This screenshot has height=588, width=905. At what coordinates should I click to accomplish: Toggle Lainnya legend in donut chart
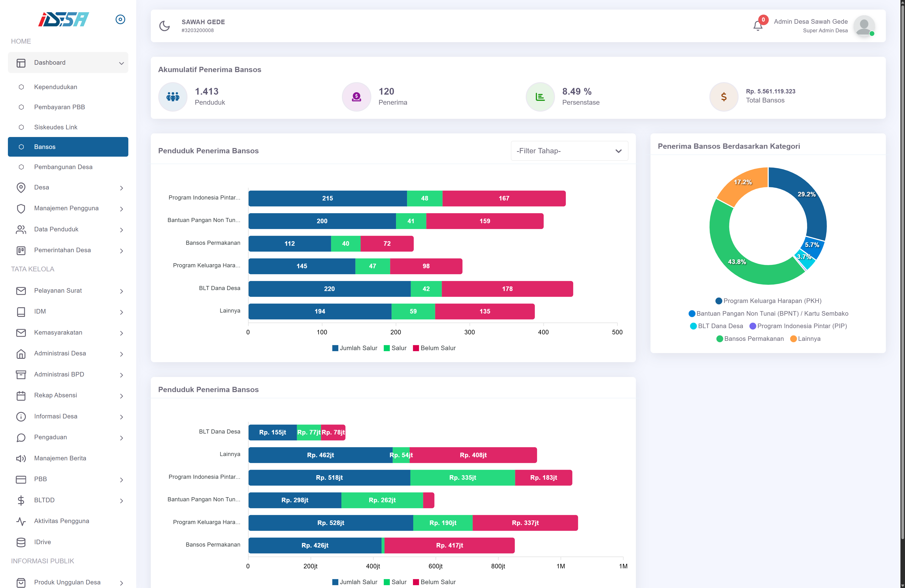point(805,338)
